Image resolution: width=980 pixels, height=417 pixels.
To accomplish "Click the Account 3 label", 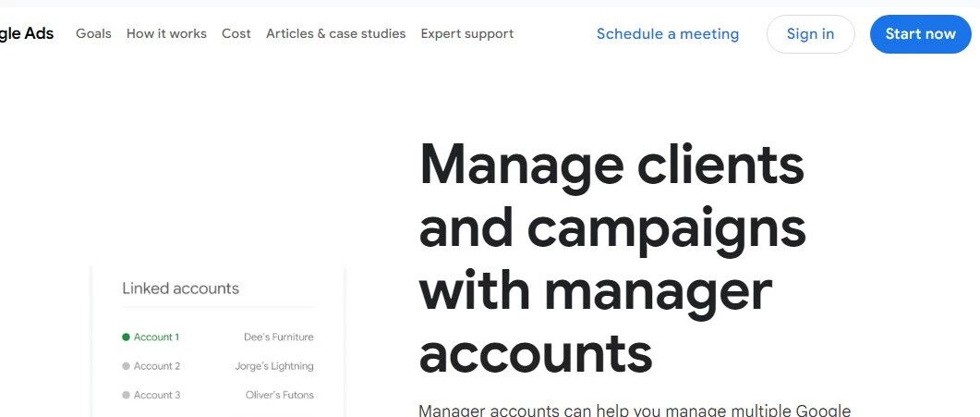I will tap(157, 395).
